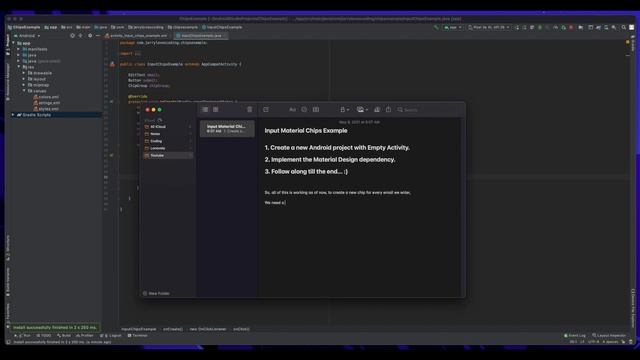
Task: Click the Make Project hammer icon
Action: tap(436, 27)
